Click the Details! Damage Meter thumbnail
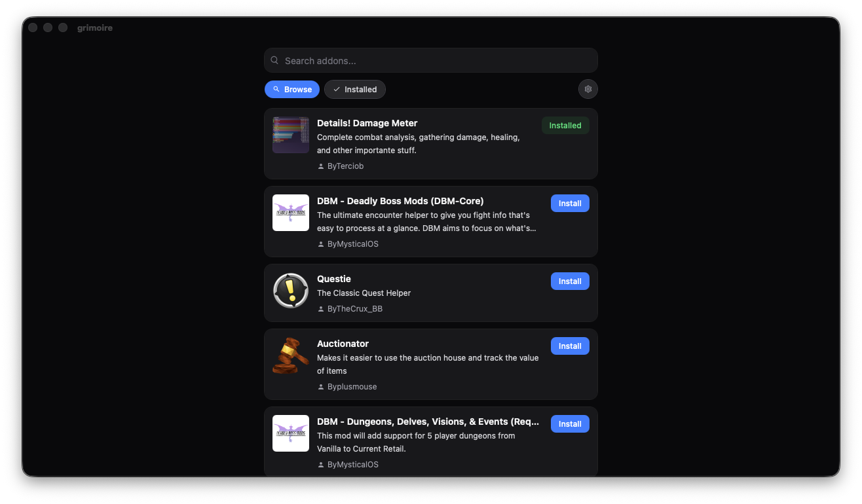The image size is (862, 504). click(291, 135)
